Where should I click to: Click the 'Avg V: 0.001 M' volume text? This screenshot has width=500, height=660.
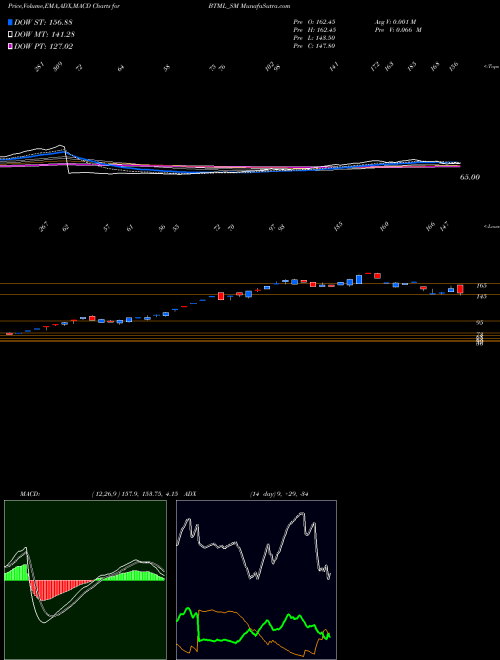coord(398,22)
